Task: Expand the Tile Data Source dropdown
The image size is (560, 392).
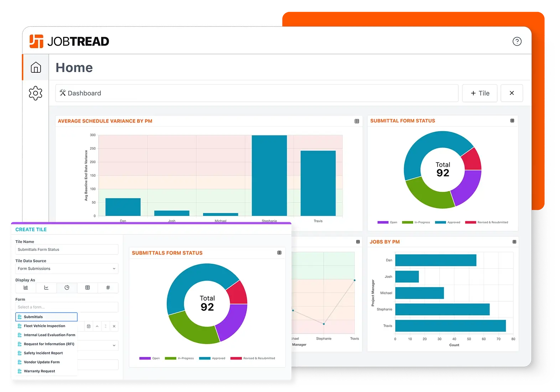Action: coord(67,269)
